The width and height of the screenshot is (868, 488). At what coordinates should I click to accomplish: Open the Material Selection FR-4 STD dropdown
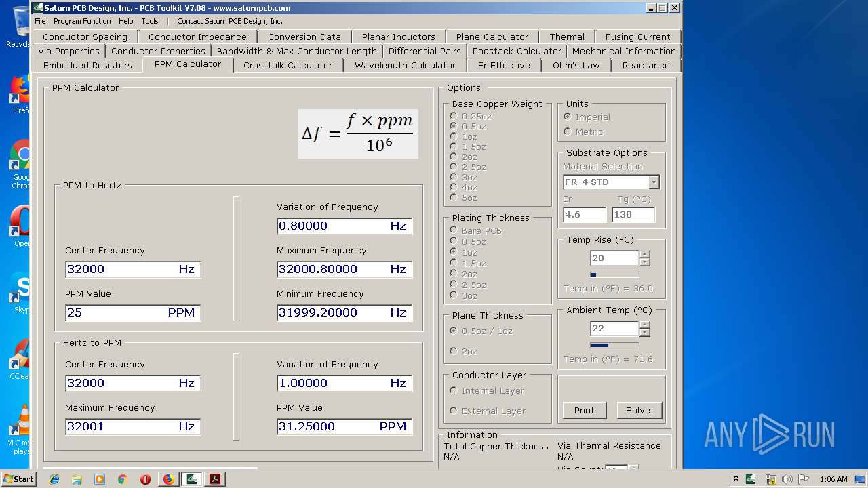(654, 182)
